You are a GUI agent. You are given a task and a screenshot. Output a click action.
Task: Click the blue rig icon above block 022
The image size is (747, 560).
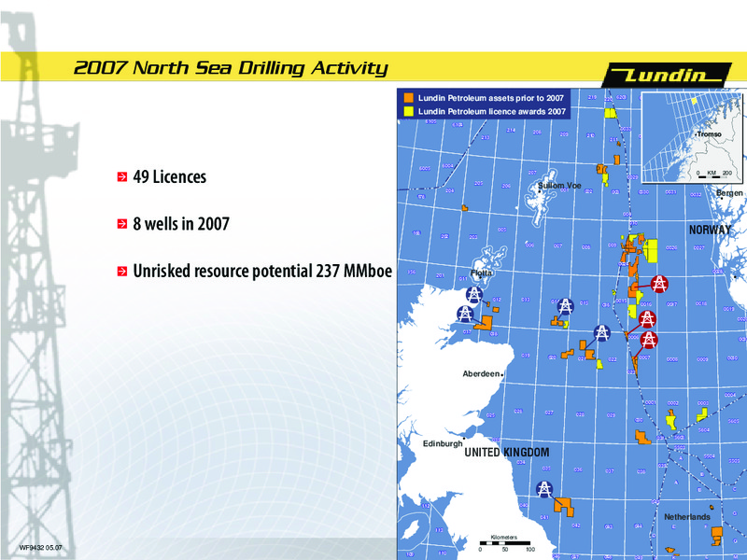tap(601, 333)
